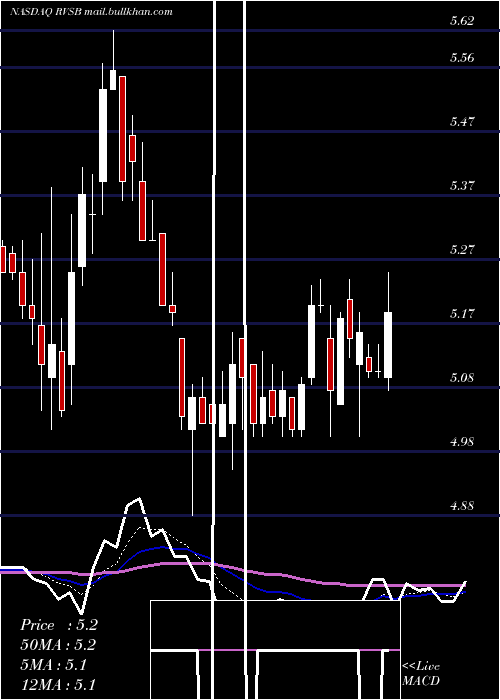Select the 5.37 price axis label
Image resolution: width=500 pixels, height=700 pixels.
[x=462, y=185]
